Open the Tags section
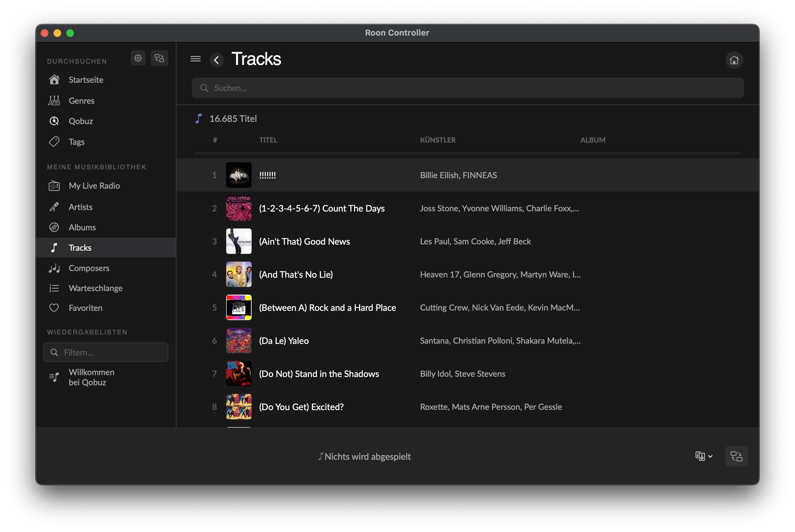This screenshot has height=532, width=795. click(76, 142)
